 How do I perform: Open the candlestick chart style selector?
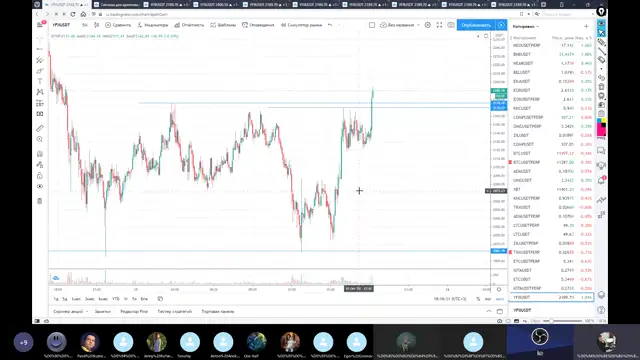(96, 25)
